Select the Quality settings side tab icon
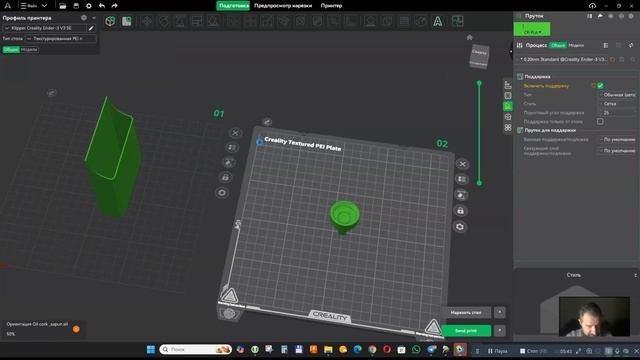The width and height of the screenshot is (640, 360). click(x=508, y=85)
